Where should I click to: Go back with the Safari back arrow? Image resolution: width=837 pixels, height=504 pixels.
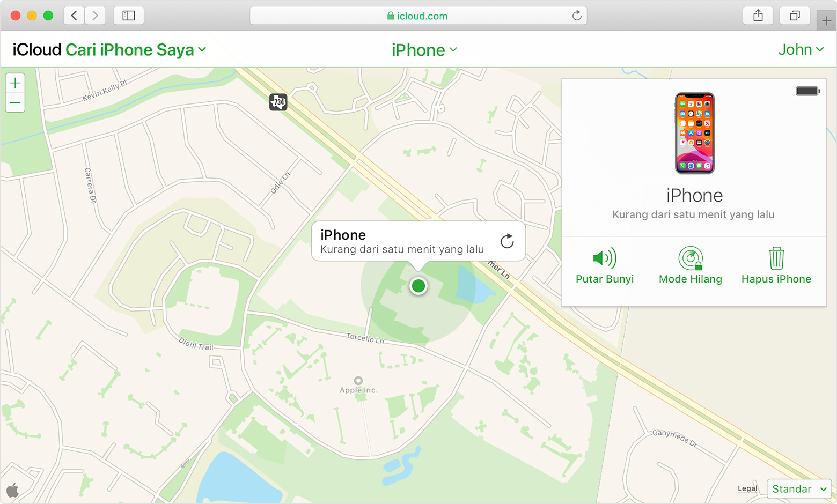pos(74,16)
